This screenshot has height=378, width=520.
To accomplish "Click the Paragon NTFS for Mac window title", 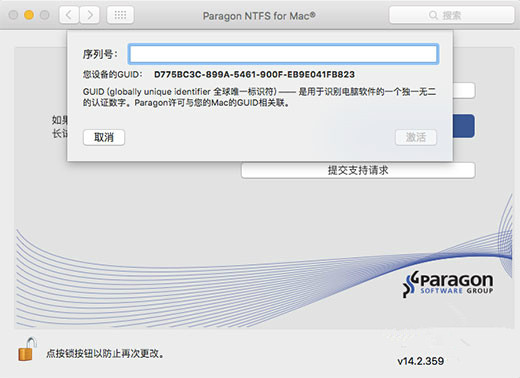I will [259, 16].
